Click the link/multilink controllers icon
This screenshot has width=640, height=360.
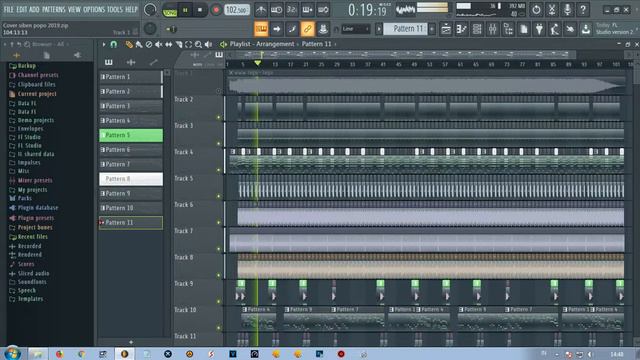307,29
